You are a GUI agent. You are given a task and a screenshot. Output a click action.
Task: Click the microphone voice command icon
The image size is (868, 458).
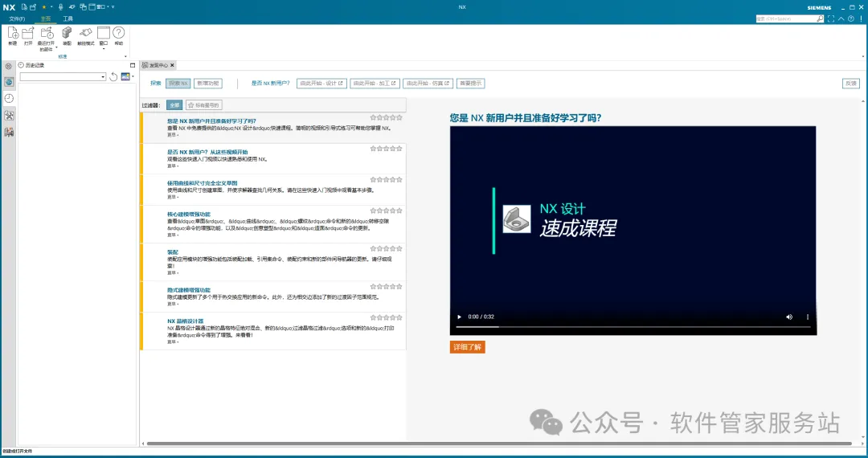(61, 7)
